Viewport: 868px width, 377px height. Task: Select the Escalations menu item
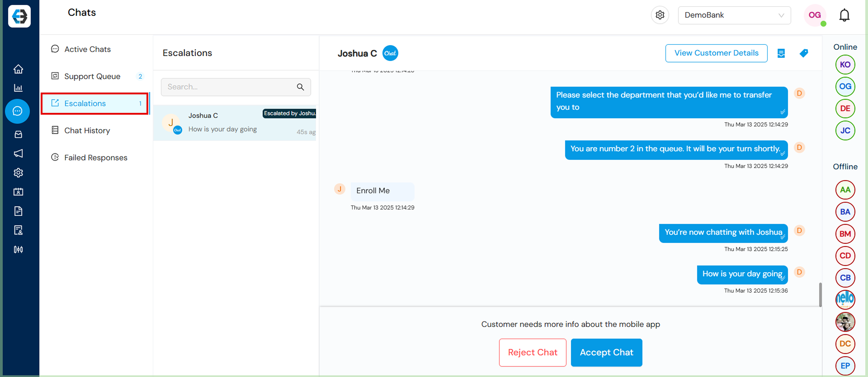pos(95,103)
